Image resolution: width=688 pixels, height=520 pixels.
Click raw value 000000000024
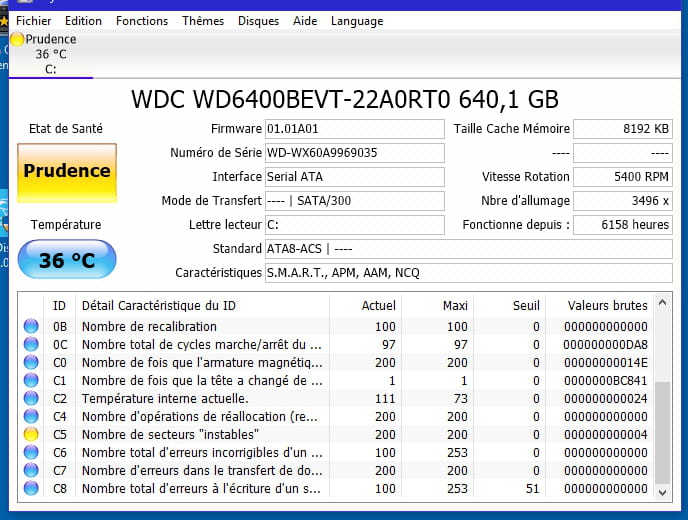(x=606, y=398)
